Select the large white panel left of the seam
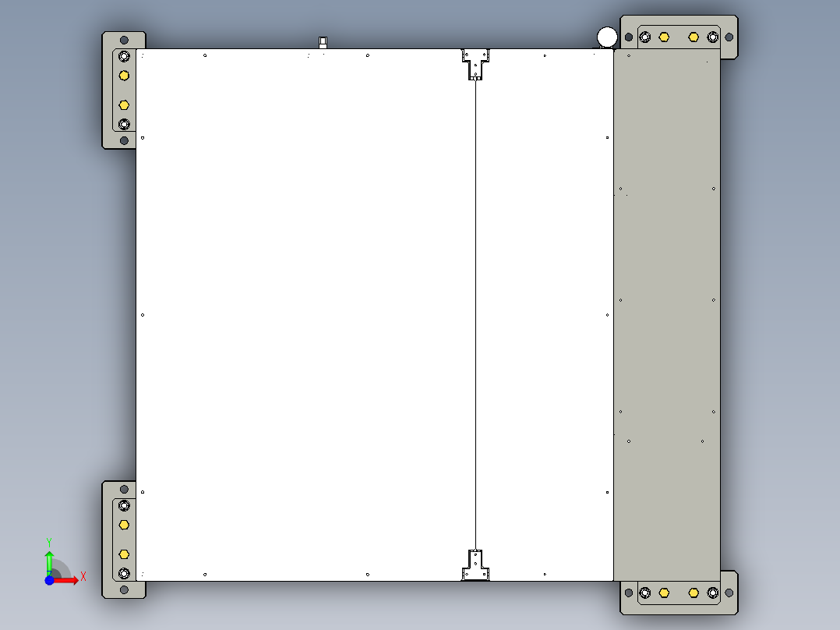The image size is (840, 630). [x=305, y=315]
